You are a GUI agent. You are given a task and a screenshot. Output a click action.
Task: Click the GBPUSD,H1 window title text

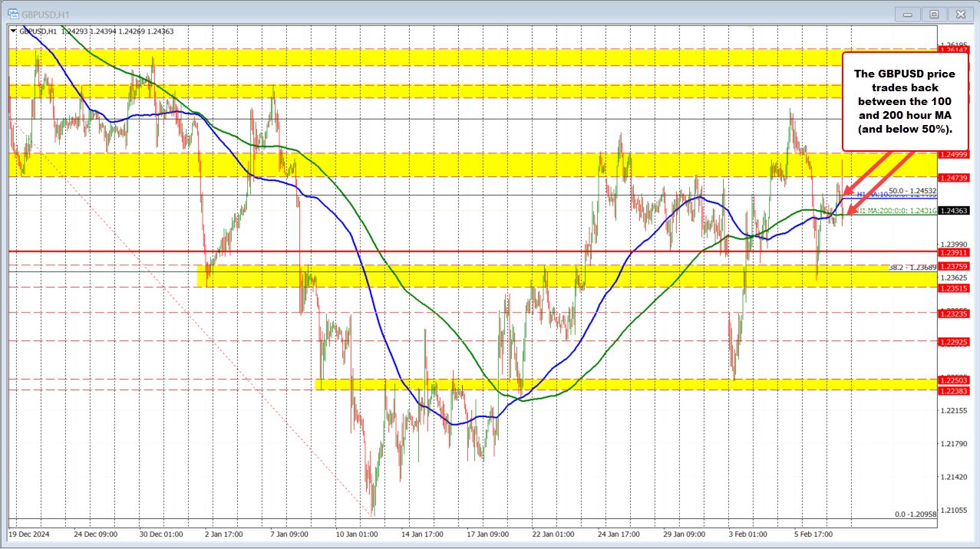click(44, 14)
